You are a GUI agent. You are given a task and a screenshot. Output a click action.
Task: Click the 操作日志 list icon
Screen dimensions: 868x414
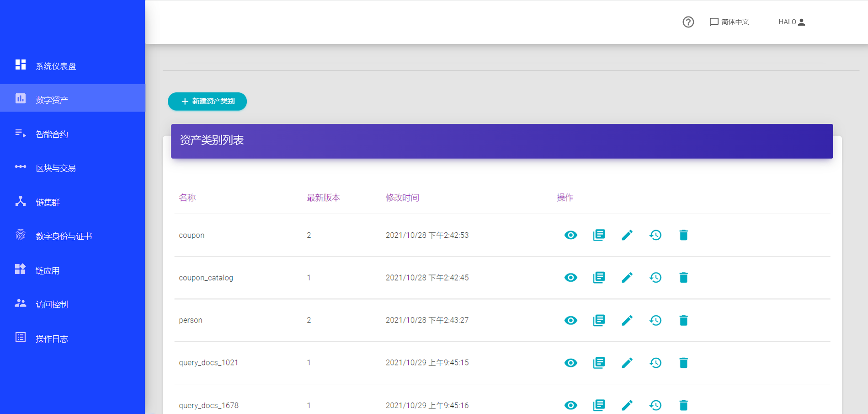[x=21, y=338]
